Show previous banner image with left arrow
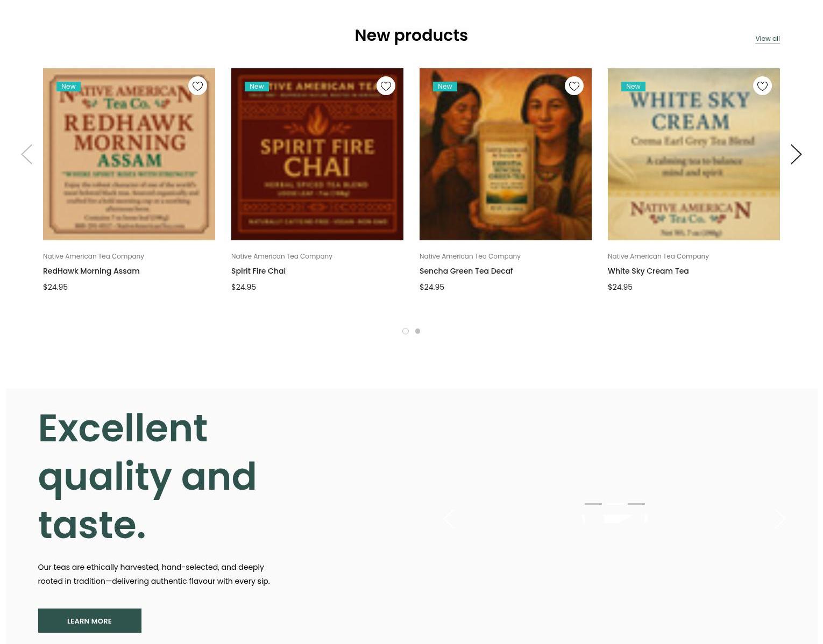The width and height of the screenshot is (823, 644). click(449, 519)
